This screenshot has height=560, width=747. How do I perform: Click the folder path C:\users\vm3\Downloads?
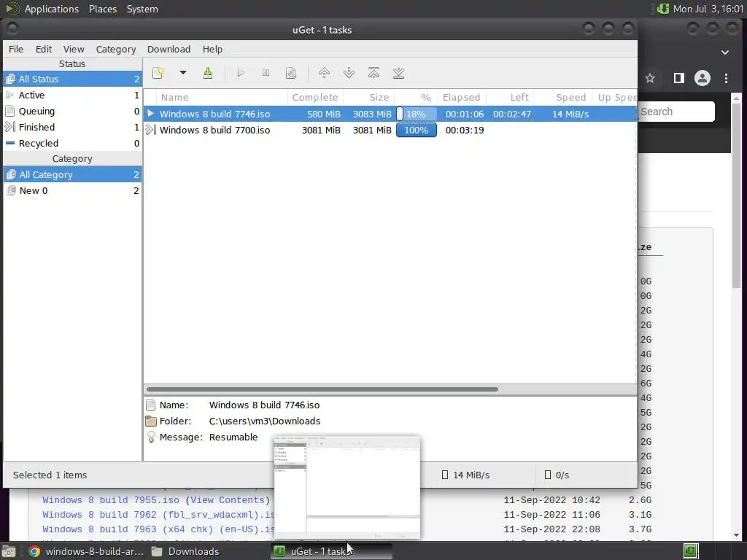coord(264,421)
